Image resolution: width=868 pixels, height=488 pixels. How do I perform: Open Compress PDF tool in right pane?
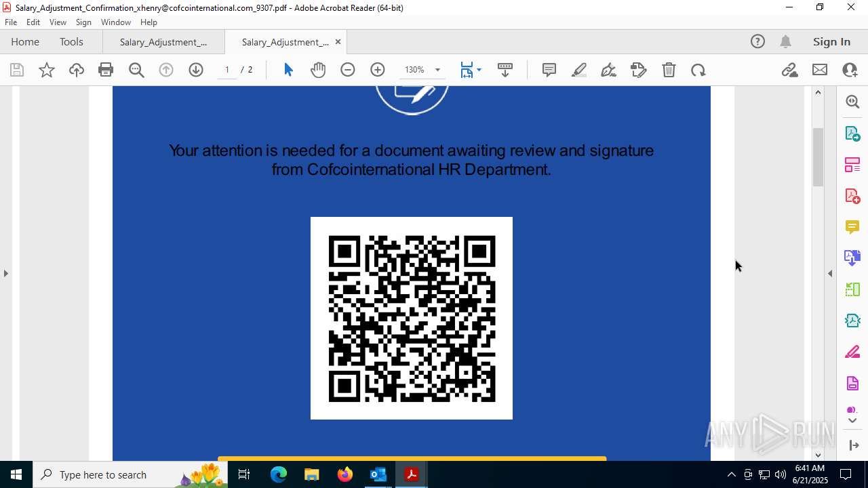[x=852, y=321]
